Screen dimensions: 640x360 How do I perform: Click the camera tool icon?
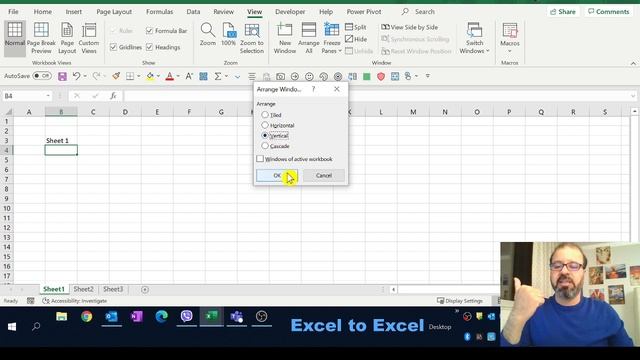click(280, 76)
